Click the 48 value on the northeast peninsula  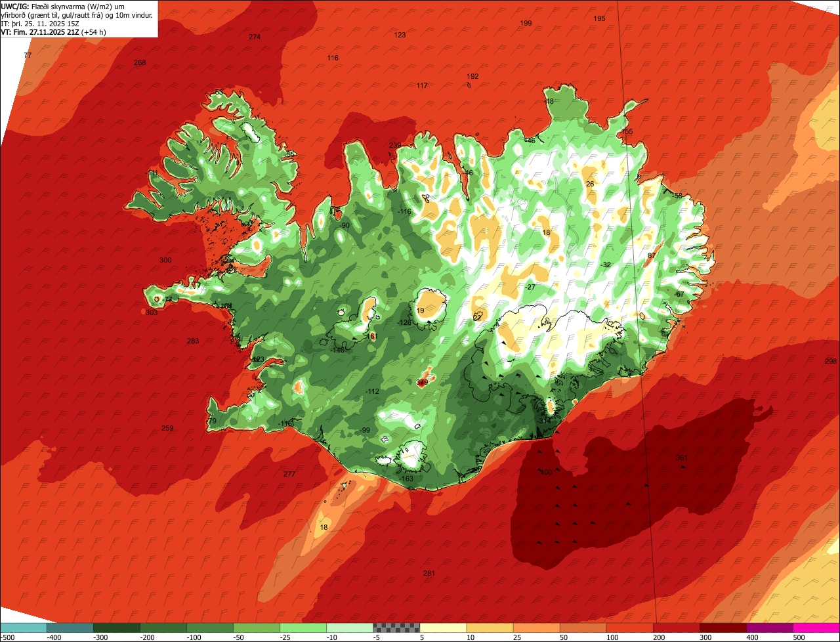click(x=549, y=101)
